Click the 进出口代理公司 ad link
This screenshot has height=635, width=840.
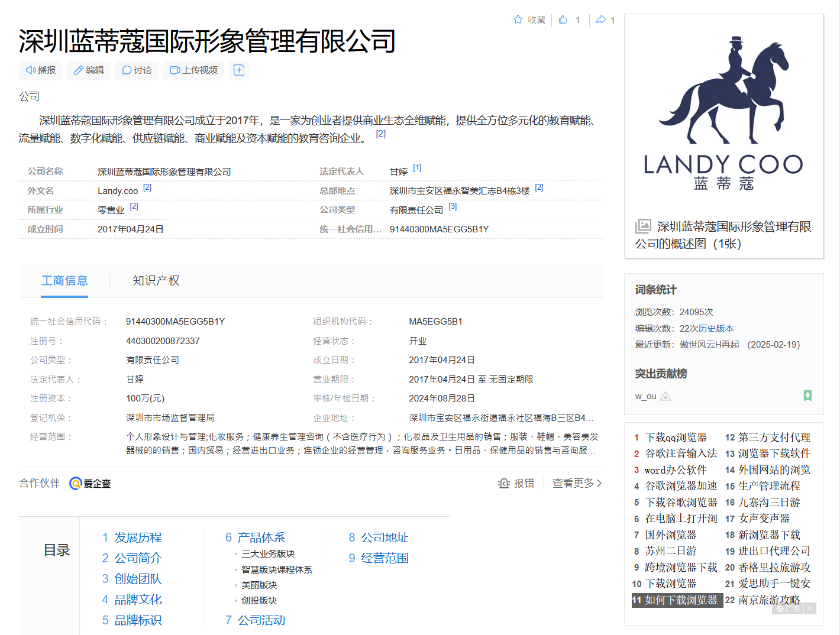pyautogui.click(x=774, y=551)
